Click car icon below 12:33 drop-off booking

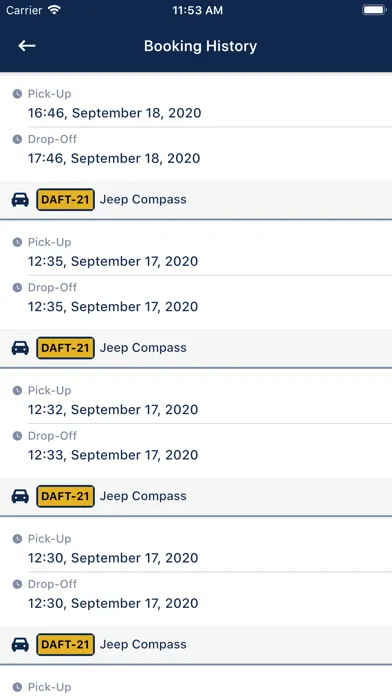coord(20,496)
